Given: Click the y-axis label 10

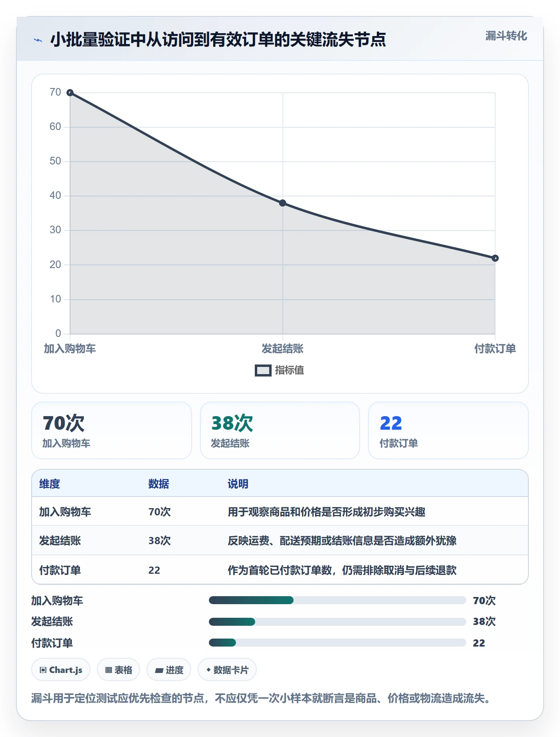Looking at the screenshot, I should click(55, 299).
